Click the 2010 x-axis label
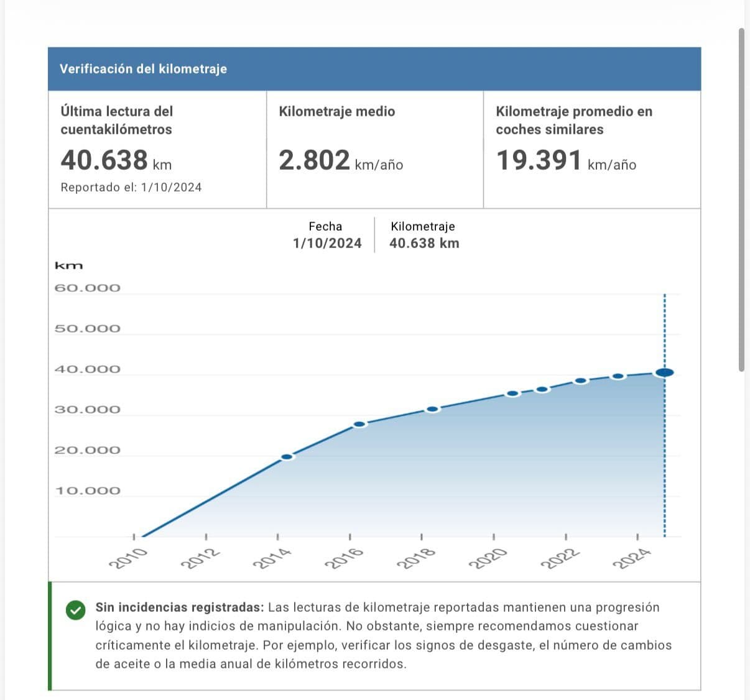The height and width of the screenshot is (700, 750). (x=127, y=558)
